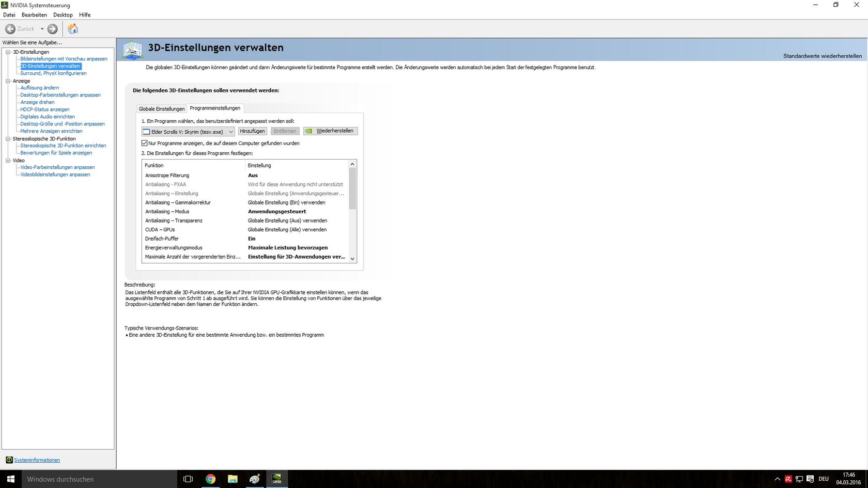The height and width of the screenshot is (488, 868).
Task: Open the Systeminformationen link
Action: 37,460
